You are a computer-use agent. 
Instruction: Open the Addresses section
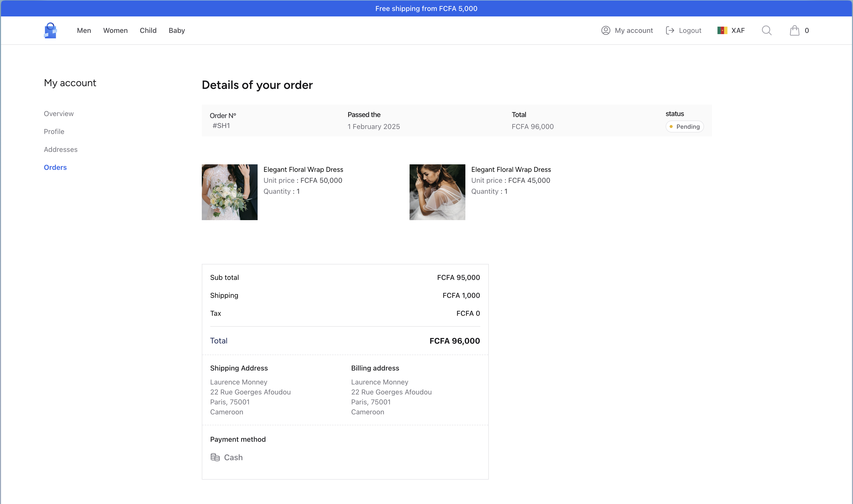[x=61, y=150]
